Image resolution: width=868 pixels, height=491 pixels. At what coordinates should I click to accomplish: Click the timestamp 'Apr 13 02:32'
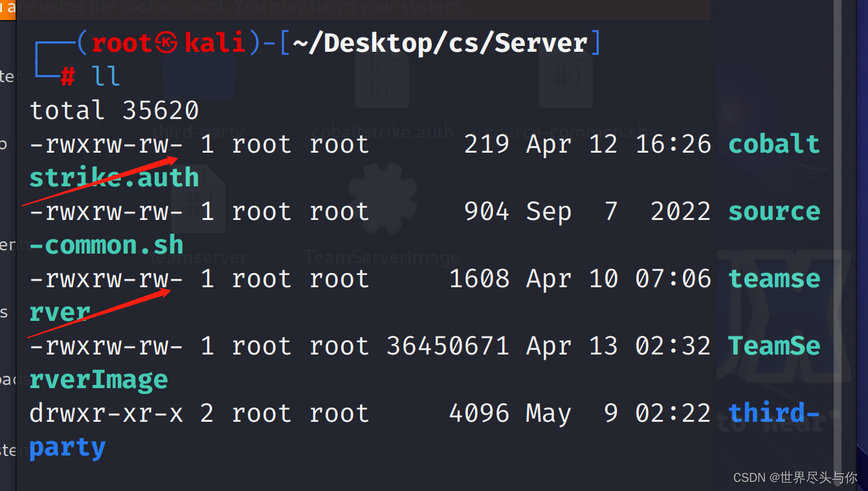click(619, 346)
